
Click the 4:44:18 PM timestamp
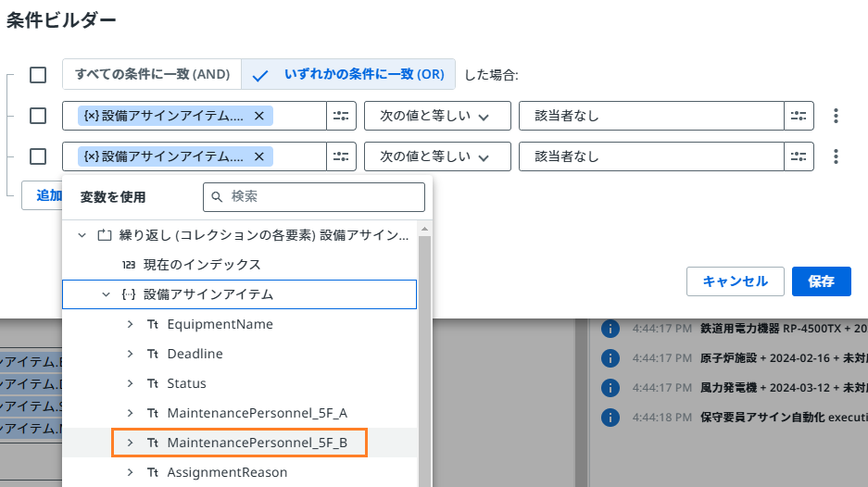pyautogui.click(x=662, y=418)
